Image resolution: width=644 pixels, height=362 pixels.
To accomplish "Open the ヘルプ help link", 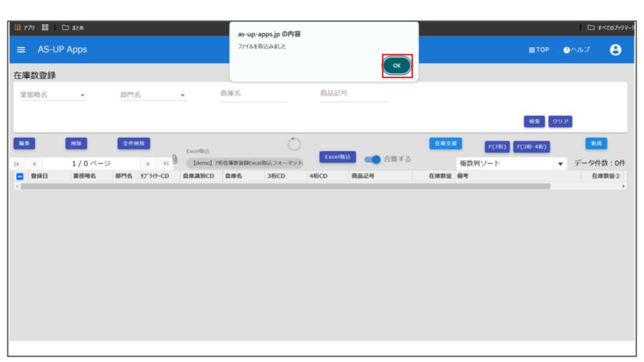I will [580, 50].
